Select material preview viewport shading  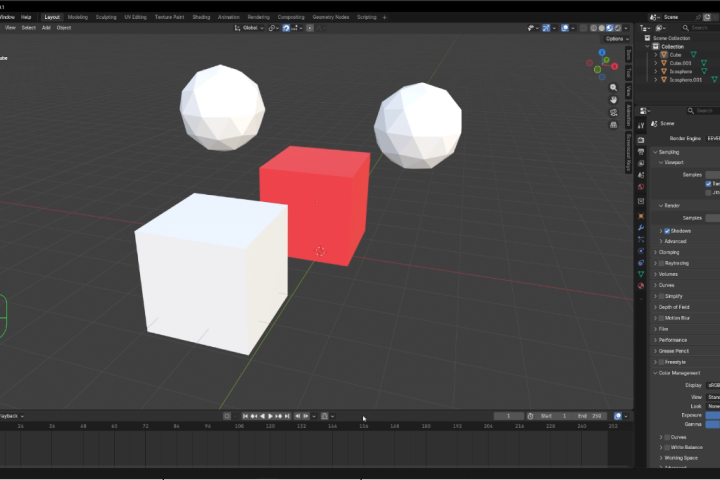point(610,28)
